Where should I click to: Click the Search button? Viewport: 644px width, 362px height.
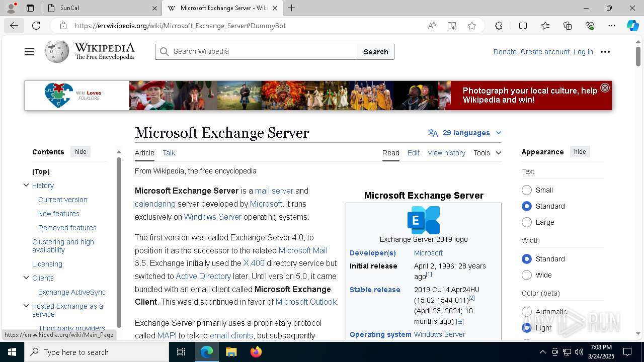click(x=376, y=52)
